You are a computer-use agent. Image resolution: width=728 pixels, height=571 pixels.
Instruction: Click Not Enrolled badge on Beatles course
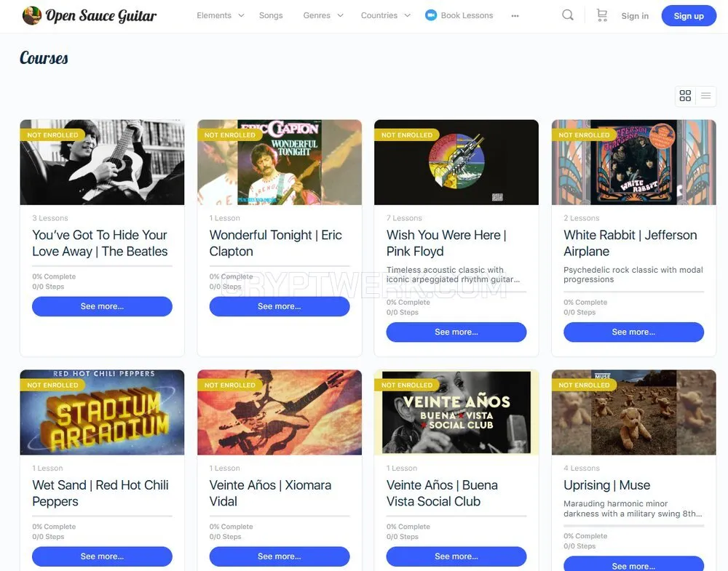(x=52, y=135)
